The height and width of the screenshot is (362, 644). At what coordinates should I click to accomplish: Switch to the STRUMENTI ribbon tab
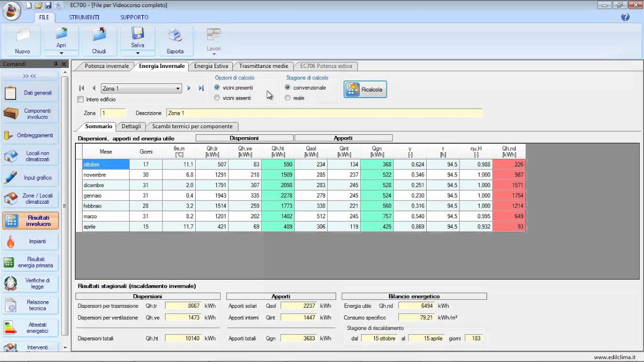[84, 17]
